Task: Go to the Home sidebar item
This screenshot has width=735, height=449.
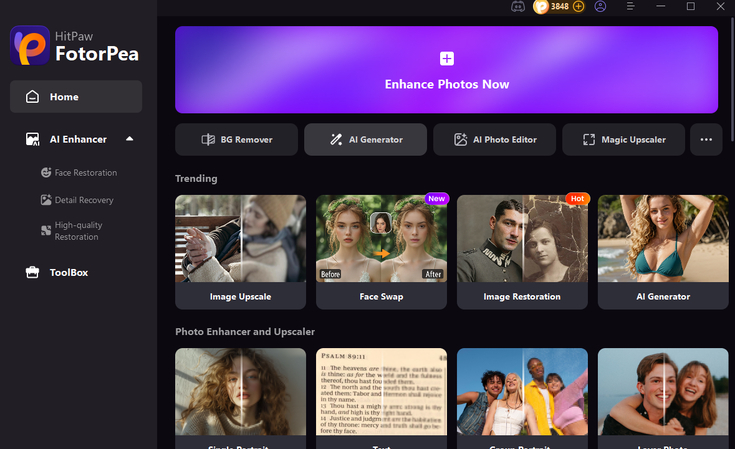Action: pyautogui.click(x=76, y=97)
